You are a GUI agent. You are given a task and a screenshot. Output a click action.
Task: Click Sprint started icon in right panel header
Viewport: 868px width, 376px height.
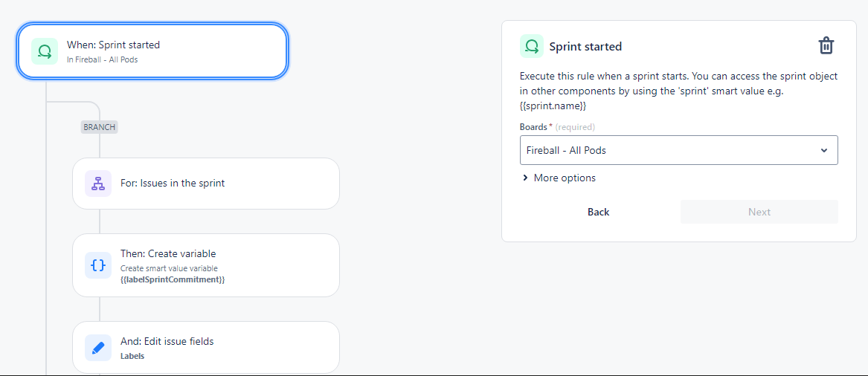pos(531,47)
